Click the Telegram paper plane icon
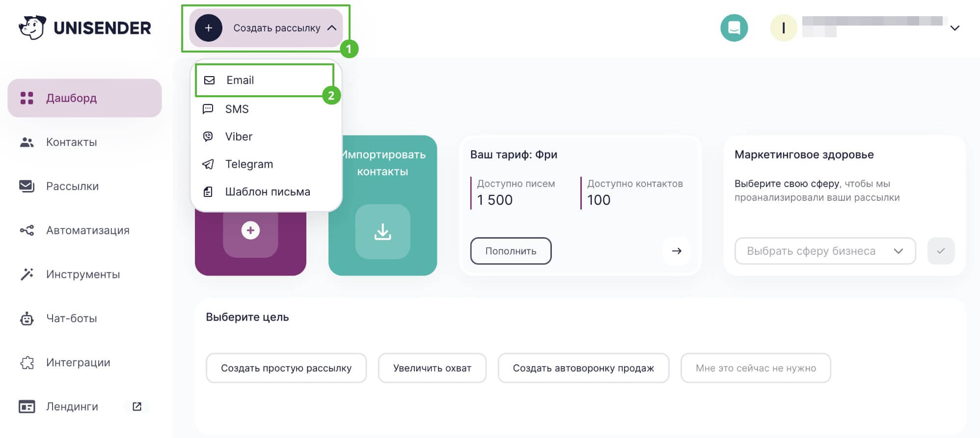The width and height of the screenshot is (980, 438). (x=208, y=164)
